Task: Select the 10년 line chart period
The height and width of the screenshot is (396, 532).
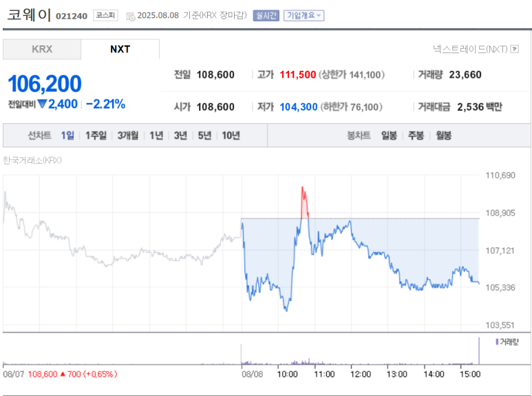Action: [231, 135]
